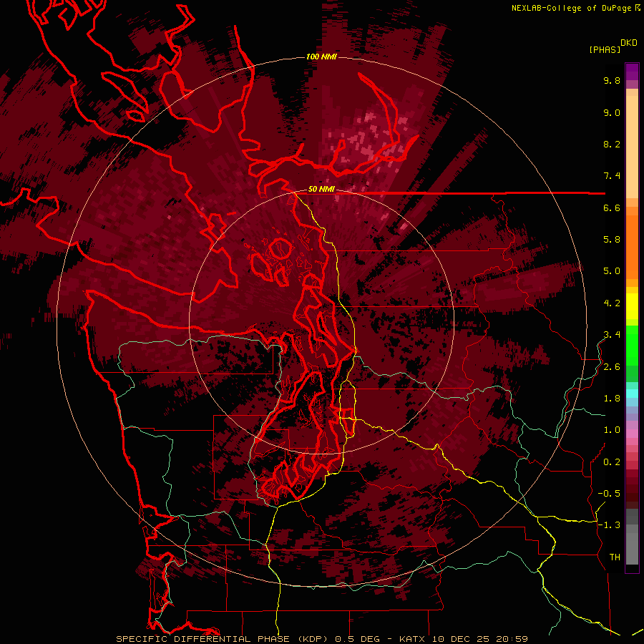Select the 9.8 scale value
This screenshot has width=644, height=644.
point(612,80)
